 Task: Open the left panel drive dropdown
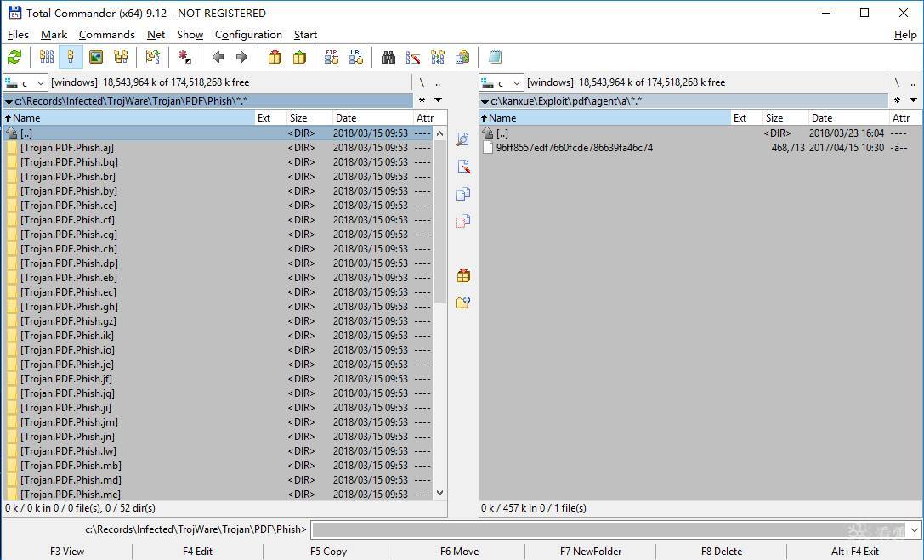pyautogui.click(x=26, y=82)
